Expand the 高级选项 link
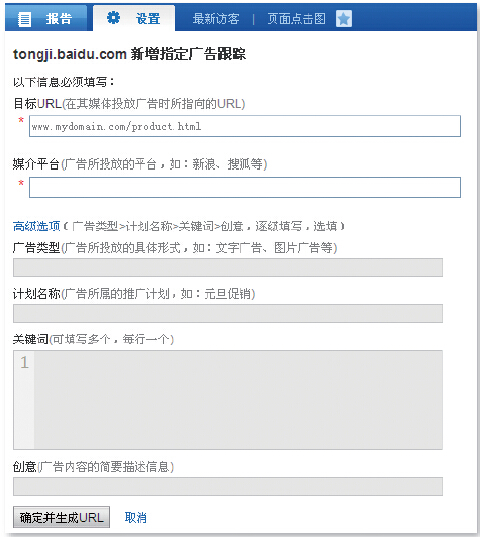The width and height of the screenshot is (480, 537). pos(37,226)
